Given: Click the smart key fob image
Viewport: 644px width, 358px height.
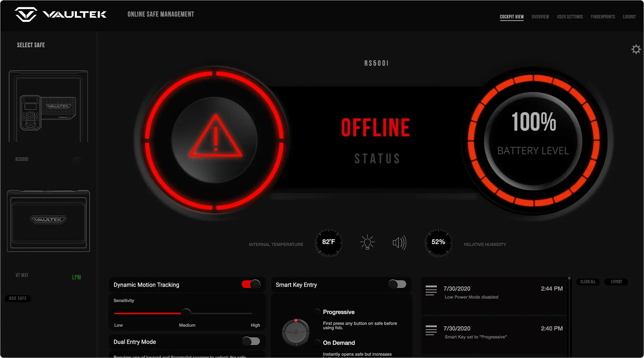Looking at the screenshot, I should (x=295, y=332).
